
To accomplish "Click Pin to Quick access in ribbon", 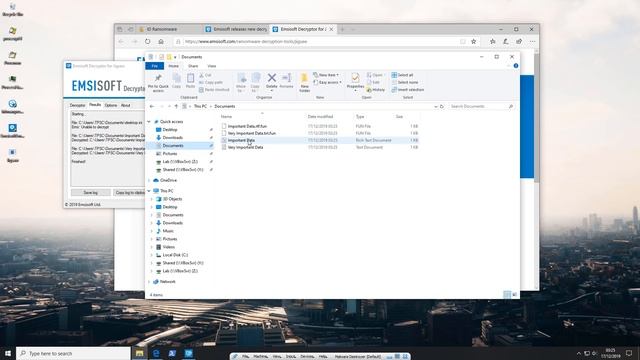I will pyautogui.click(x=158, y=83).
